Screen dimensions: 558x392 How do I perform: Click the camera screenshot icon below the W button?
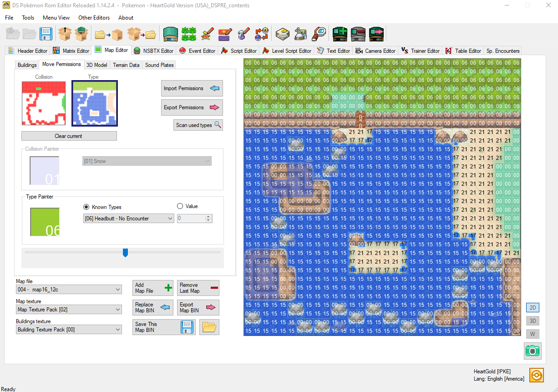tap(533, 351)
